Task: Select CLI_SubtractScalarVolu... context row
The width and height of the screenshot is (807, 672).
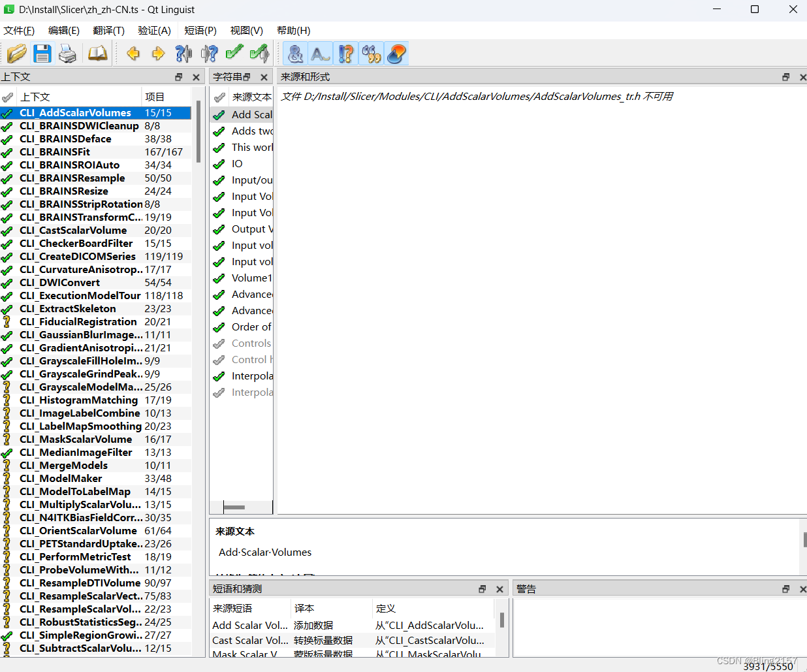Action: pyautogui.click(x=96, y=648)
